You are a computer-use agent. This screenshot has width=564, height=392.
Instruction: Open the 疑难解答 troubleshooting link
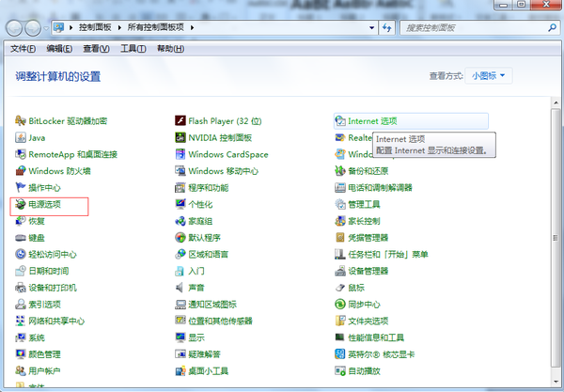click(x=204, y=354)
